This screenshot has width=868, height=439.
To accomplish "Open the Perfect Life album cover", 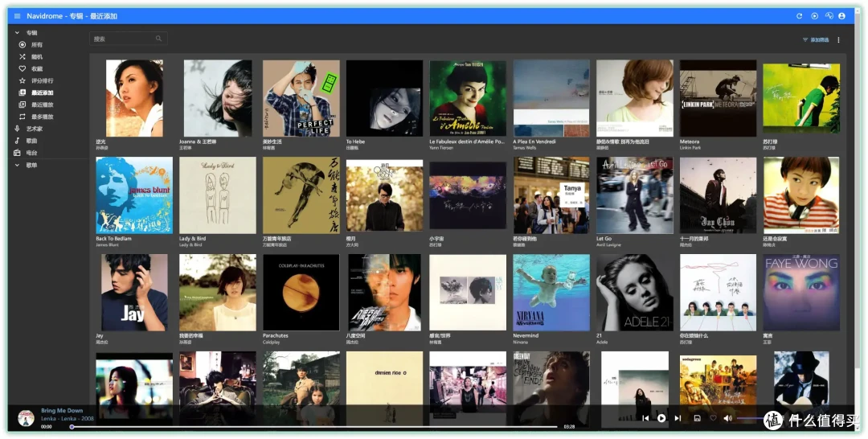I will point(301,98).
